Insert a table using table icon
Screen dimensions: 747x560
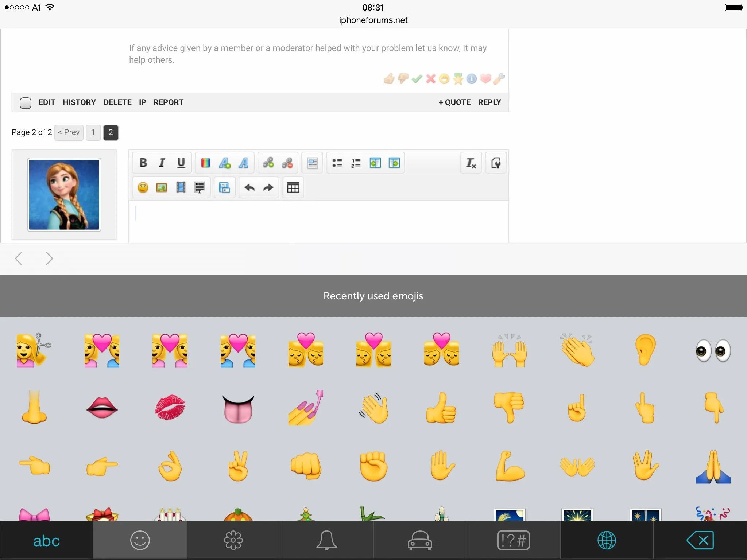pyautogui.click(x=293, y=188)
